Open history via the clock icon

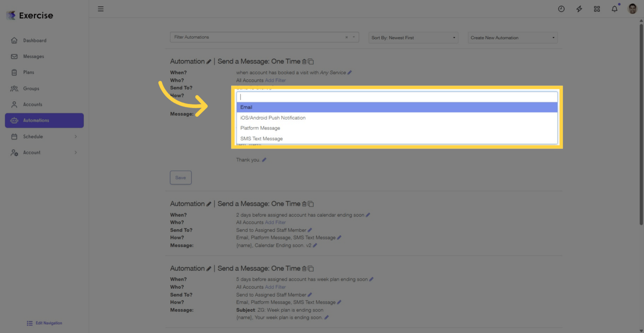click(561, 8)
